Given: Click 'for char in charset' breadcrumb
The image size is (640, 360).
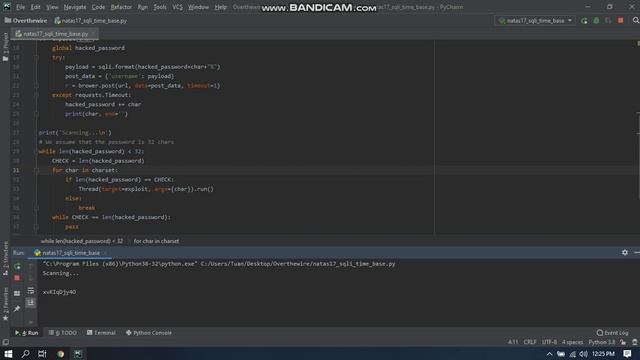Looking at the screenshot, I should pos(156,241).
